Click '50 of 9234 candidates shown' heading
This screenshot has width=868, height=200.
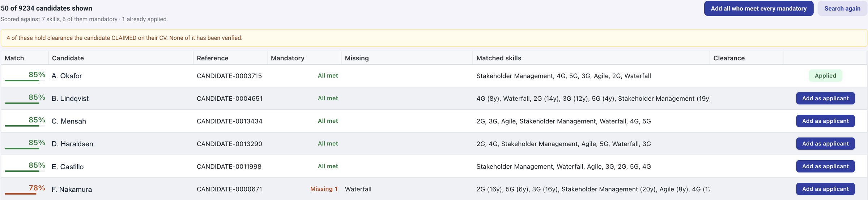[46, 8]
